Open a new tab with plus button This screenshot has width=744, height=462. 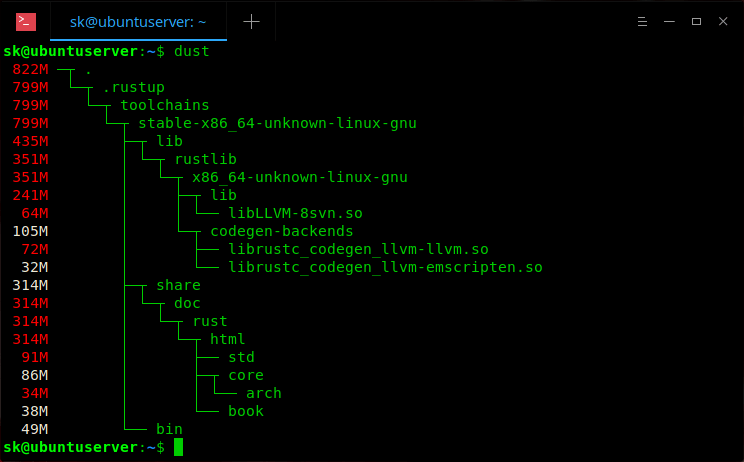click(251, 21)
